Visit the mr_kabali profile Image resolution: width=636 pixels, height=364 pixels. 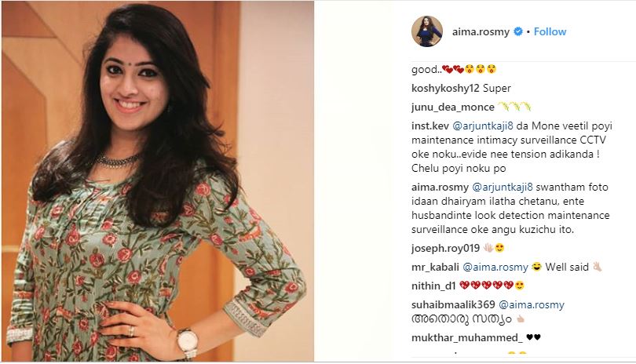(x=435, y=268)
